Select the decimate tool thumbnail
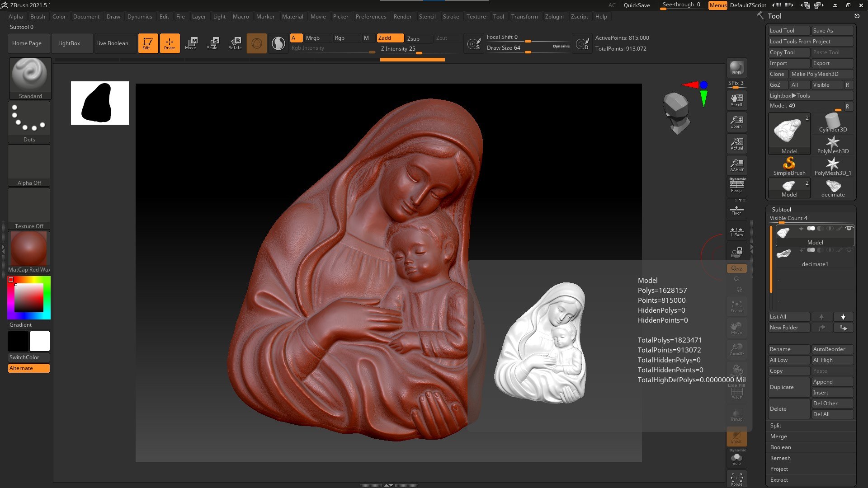The image size is (868, 488). tap(833, 188)
